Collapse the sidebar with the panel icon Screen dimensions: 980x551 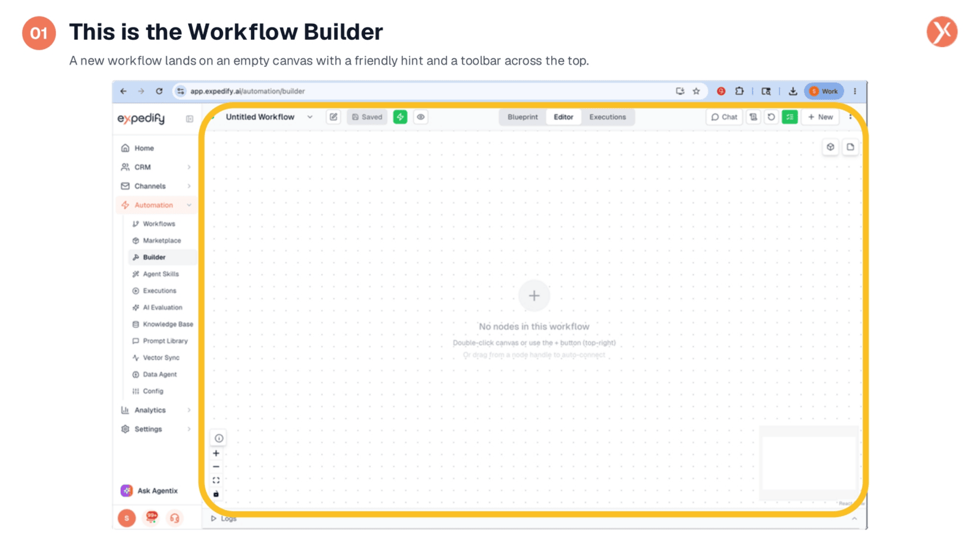189,119
